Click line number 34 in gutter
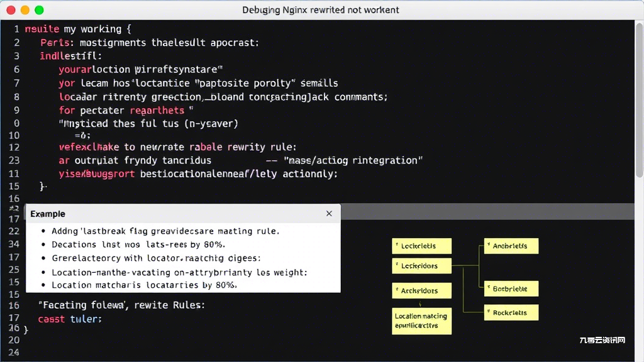Image resolution: width=644 pixels, height=362 pixels. (14, 244)
